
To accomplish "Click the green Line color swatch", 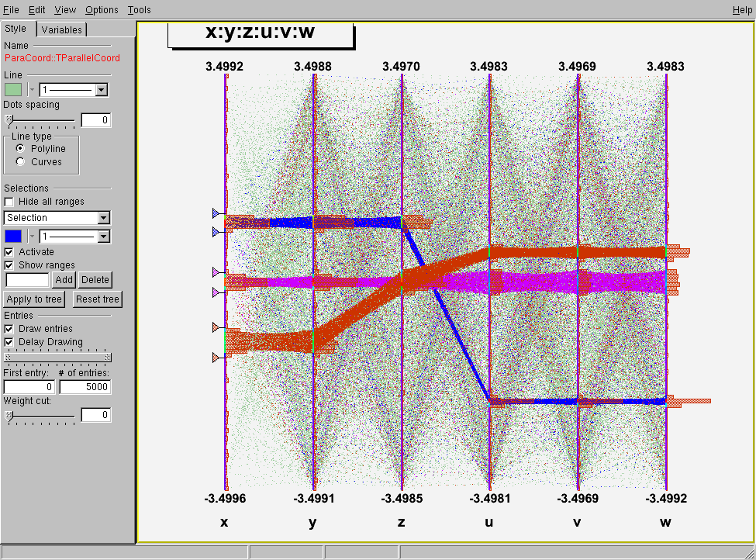I will [x=13, y=90].
